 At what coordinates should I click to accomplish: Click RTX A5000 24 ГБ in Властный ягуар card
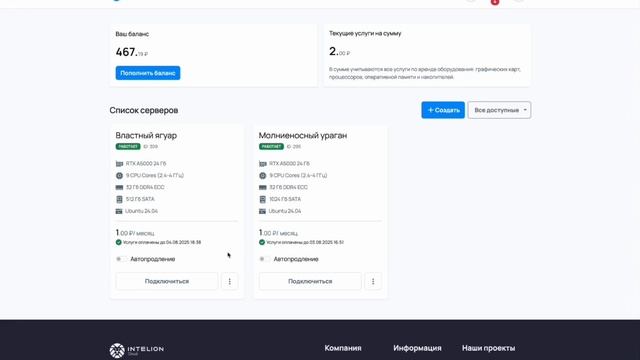coord(146,164)
